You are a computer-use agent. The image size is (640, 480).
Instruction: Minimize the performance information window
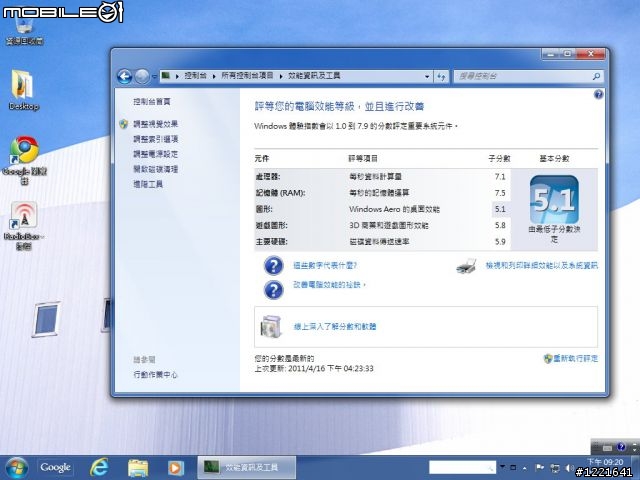pos(550,54)
